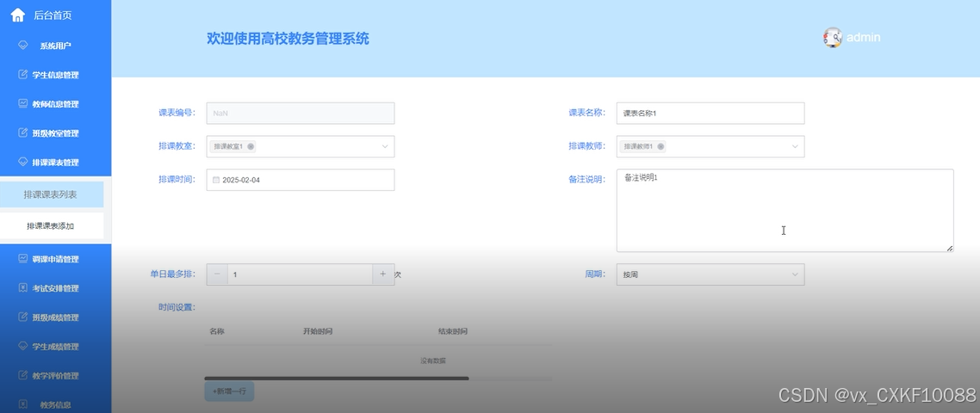The width and height of the screenshot is (980, 413).
Task: Open the 调课申请管理 menu
Action: [56, 259]
